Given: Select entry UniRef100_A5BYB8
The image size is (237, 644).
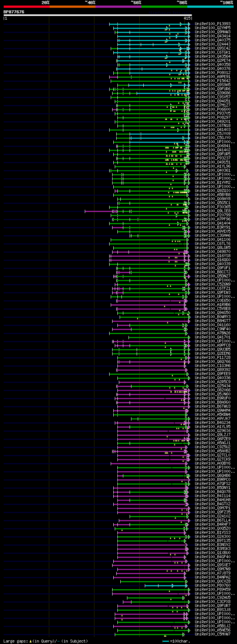Looking at the screenshot, I should [213, 195].
